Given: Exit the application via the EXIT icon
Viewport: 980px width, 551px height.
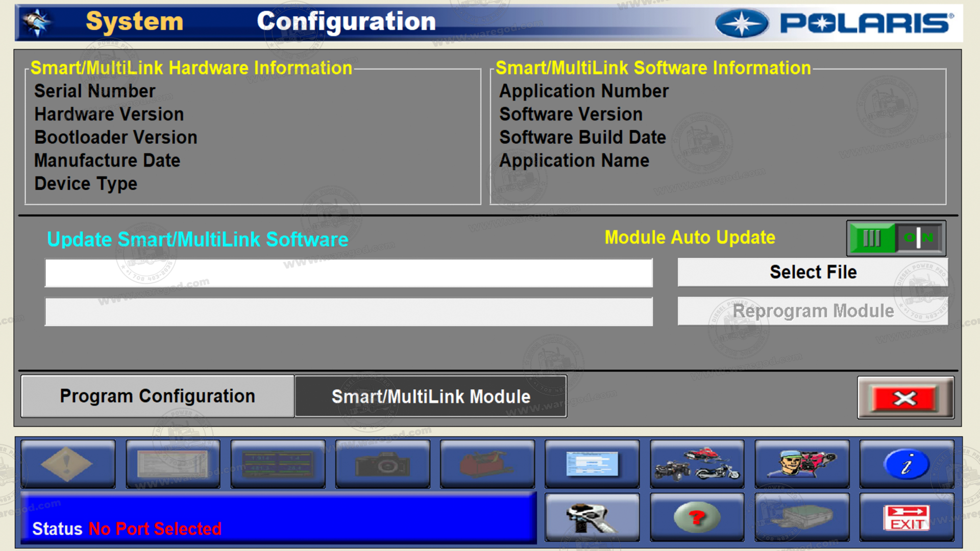Looking at the screenshot, I should click(x=906, y=517).
